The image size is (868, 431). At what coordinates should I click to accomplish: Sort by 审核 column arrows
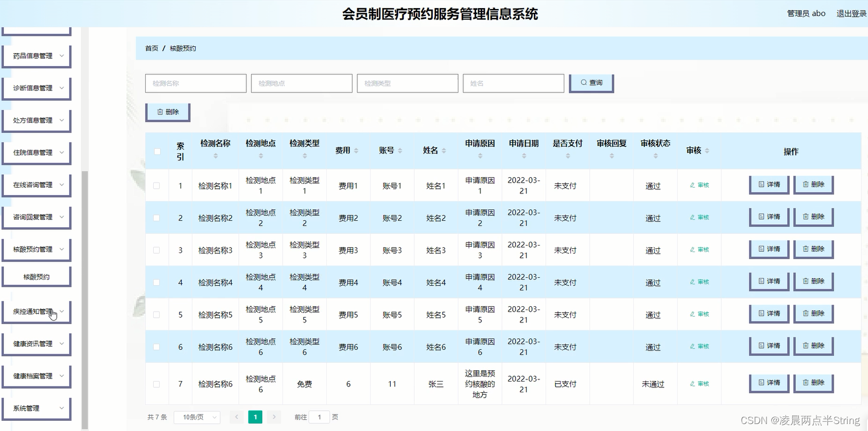[x=707, y=151]
